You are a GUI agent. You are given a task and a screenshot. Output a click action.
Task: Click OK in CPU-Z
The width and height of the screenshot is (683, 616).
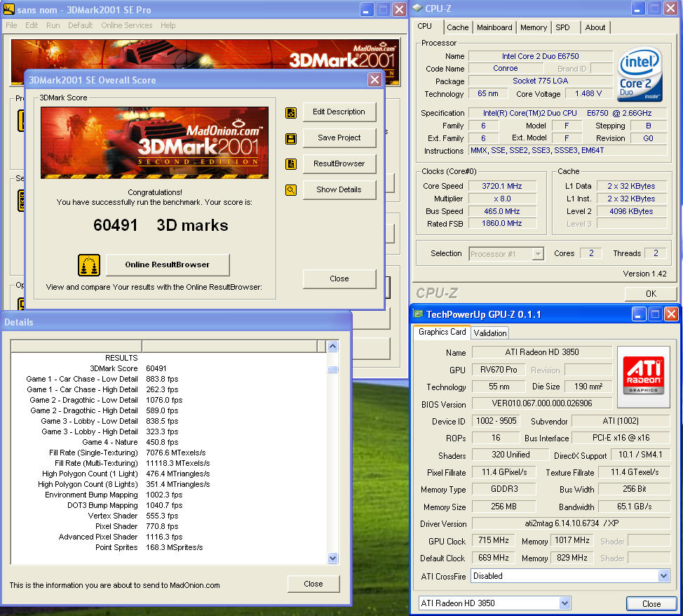coord(651,294)
